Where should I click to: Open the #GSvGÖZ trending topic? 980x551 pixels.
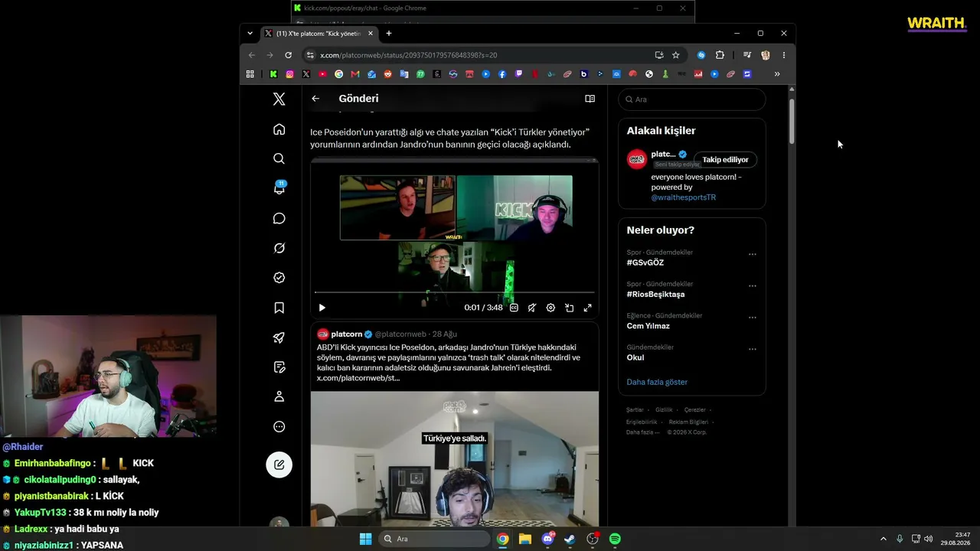click(645, 262)
